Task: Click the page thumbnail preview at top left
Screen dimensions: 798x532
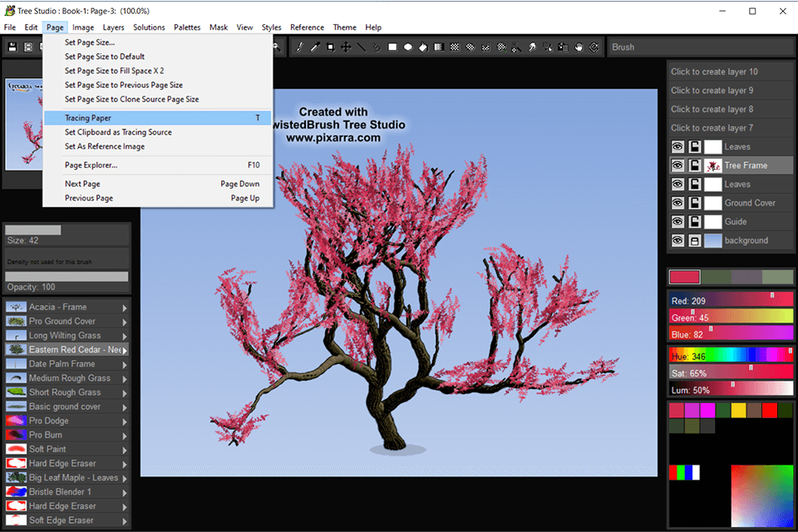Action: [x=25, y=125]
